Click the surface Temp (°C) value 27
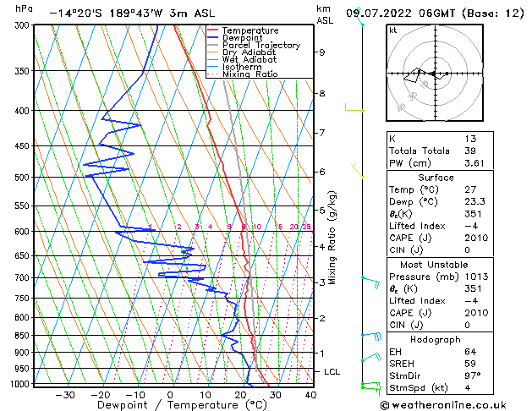 470,189
